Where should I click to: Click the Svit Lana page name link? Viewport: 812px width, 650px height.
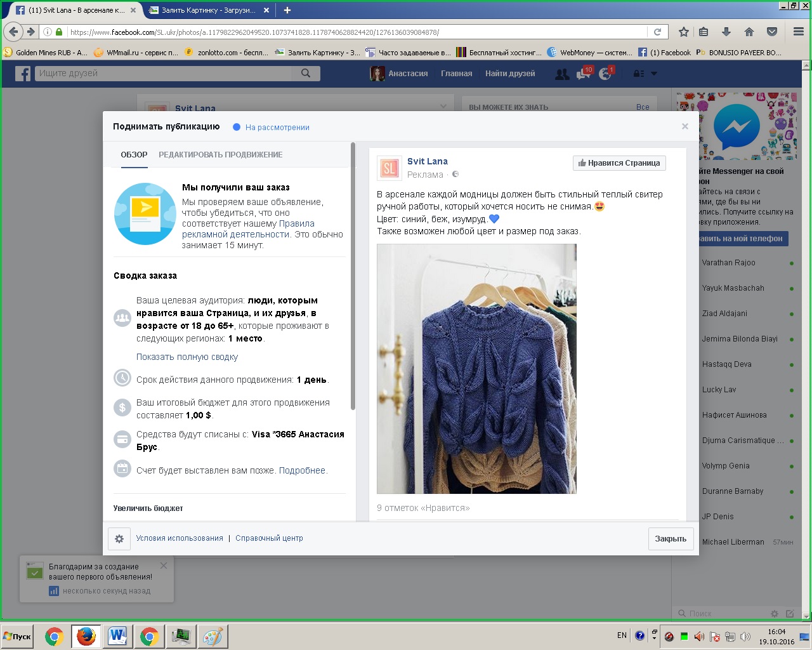click(x=428, y=162)
